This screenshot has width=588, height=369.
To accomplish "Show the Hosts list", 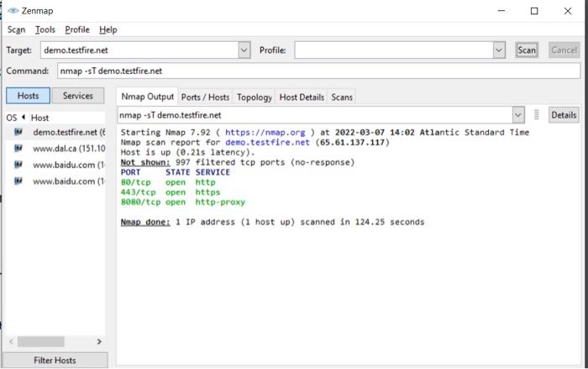I will [28, 96].
